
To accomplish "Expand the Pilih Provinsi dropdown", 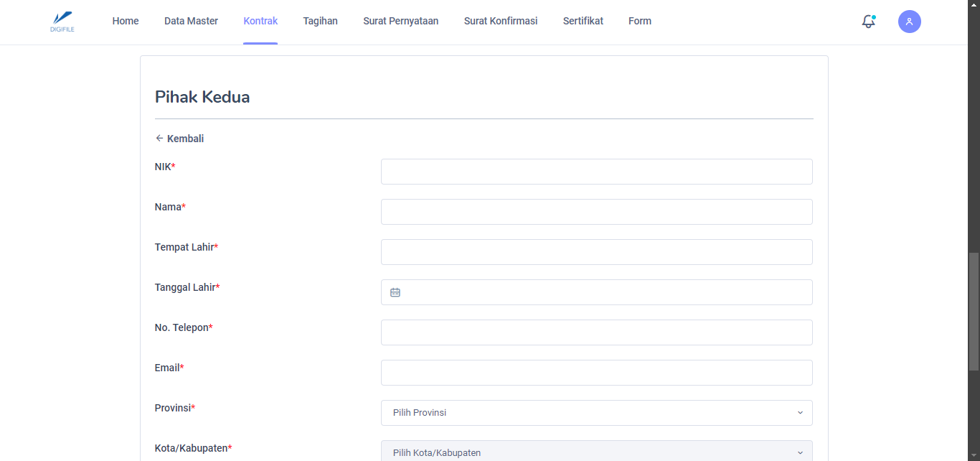I will tap(595, 413).
